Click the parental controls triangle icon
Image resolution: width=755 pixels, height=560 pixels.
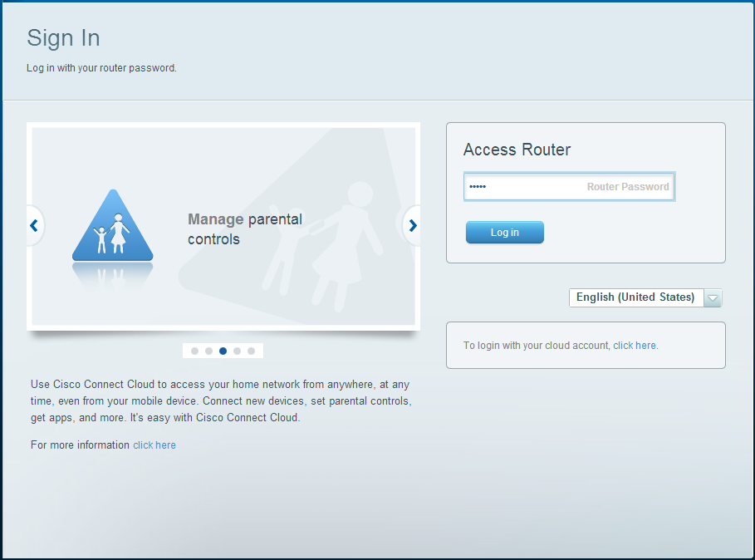(113, 225)
